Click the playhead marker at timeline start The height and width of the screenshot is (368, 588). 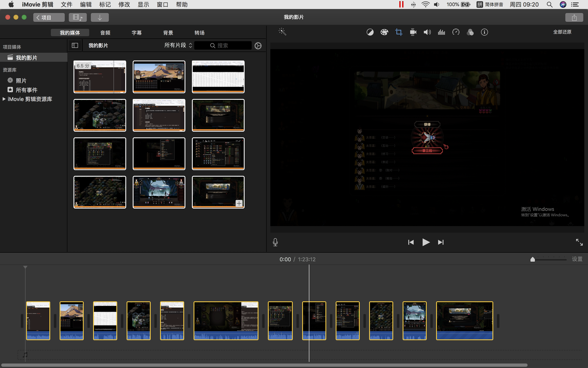point(25,267)
